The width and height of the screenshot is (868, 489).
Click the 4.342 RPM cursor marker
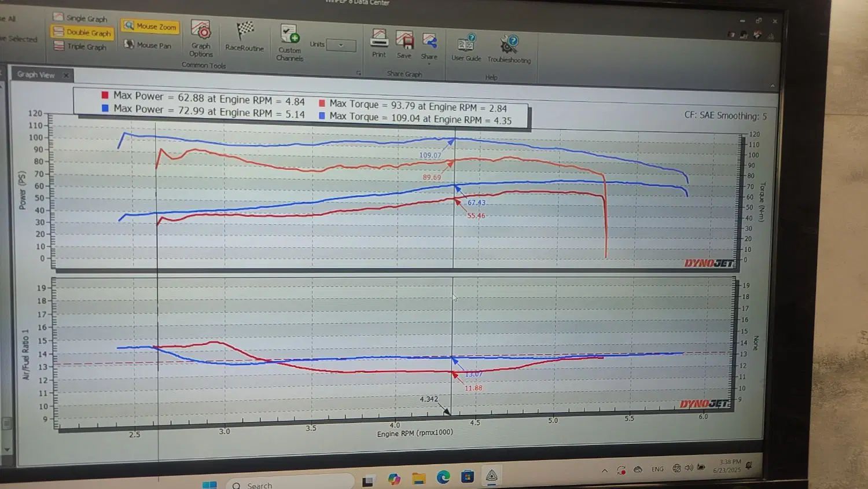click(x=429, y=399)
